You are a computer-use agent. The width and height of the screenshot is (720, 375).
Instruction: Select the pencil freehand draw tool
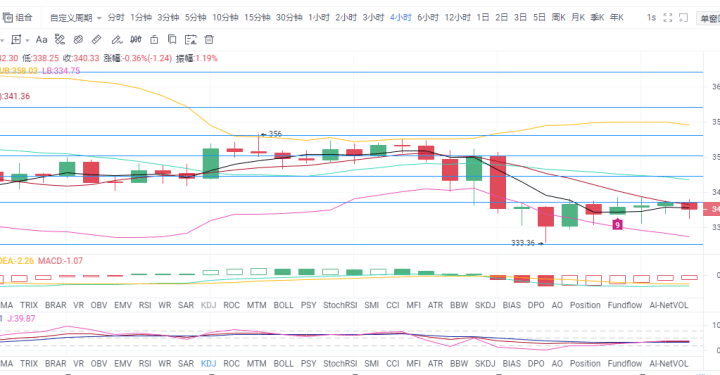tap(117, 40)
